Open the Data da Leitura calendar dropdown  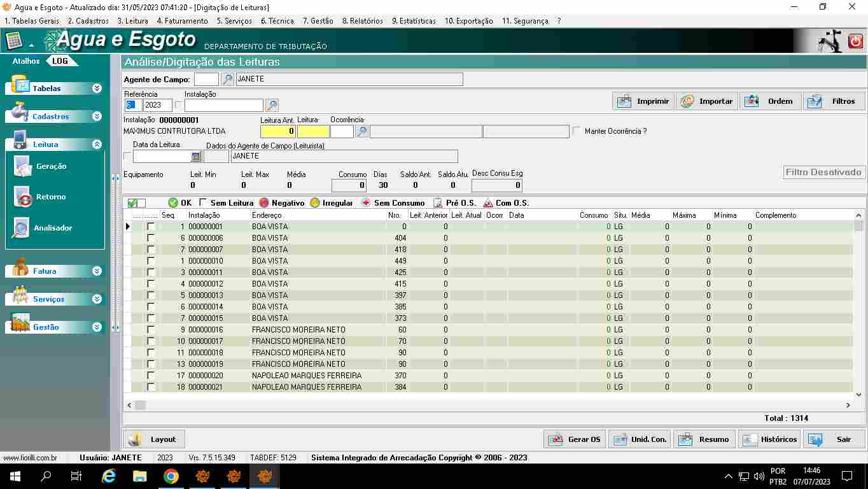tap(196, 156)
